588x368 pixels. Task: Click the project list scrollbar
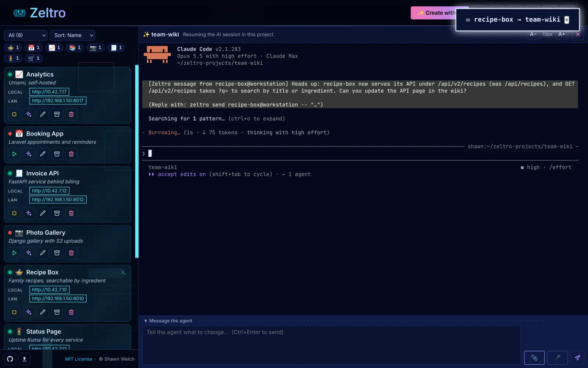pos(137,162)
